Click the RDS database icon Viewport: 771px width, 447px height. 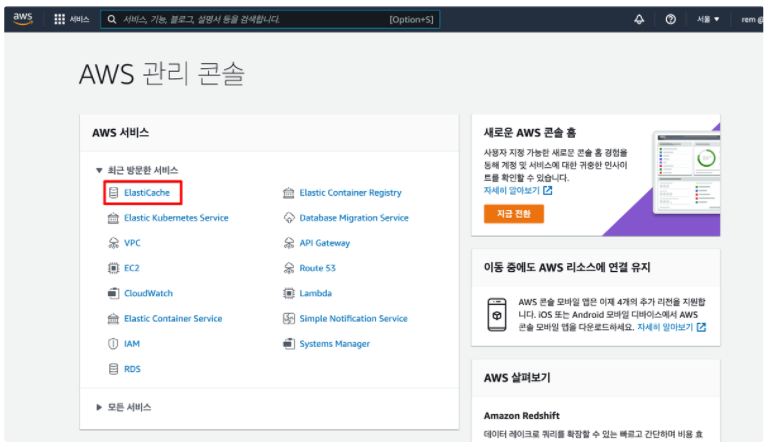point(113,369)
